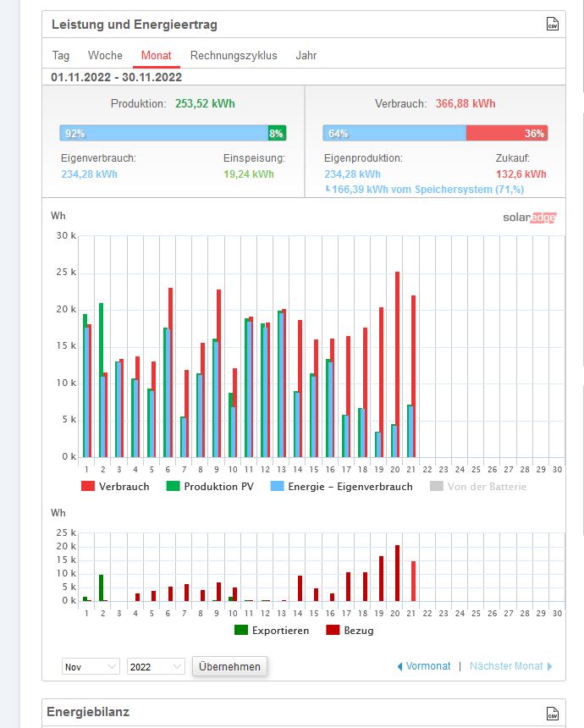Screen dimensions: 584x728
Task: Toggle Bezug series in lower chart
Action: [x=350, y=630]
